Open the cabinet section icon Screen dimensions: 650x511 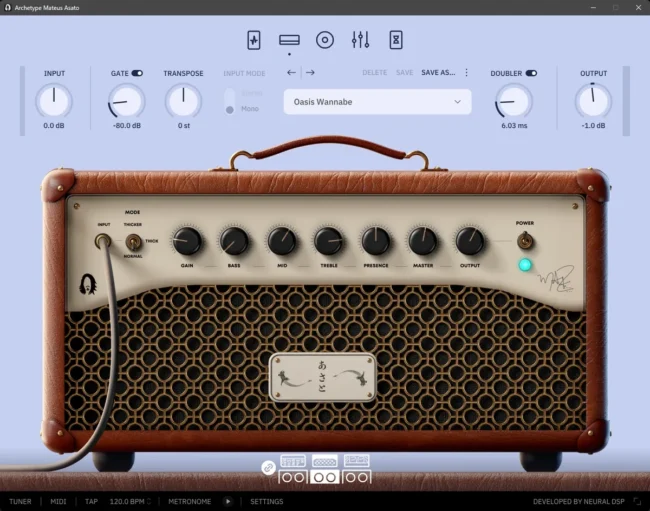(x=325, y=40)
